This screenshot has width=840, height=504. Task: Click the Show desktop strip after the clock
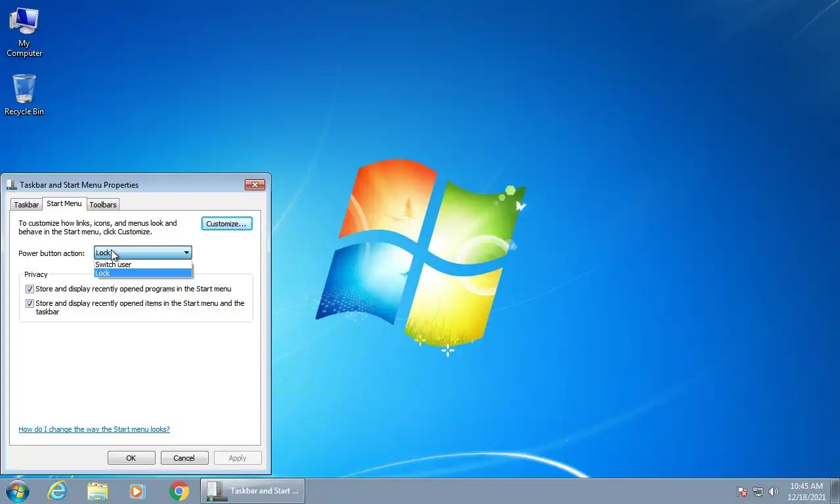click(x=835, y=492)
